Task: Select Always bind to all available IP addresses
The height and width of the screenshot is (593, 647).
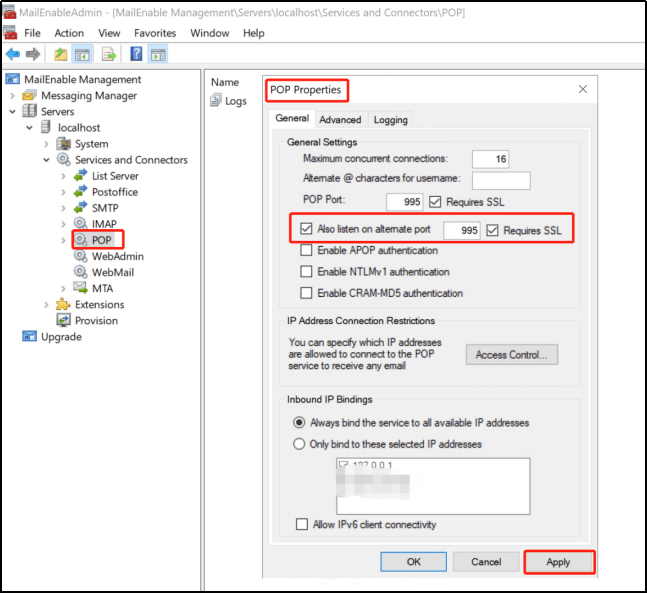Action: click(299, 423)
